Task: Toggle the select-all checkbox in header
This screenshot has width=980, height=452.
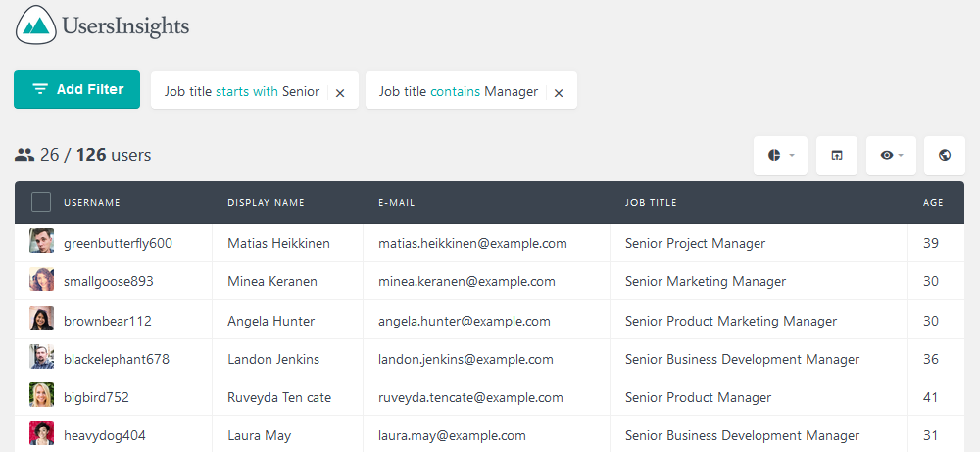Action: coord(41,202)
